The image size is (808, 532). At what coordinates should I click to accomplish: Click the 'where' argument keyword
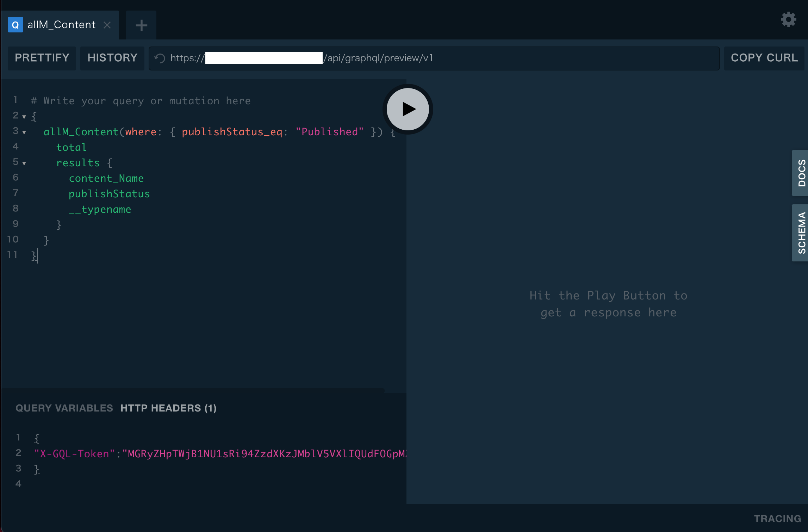coord(141,132)
